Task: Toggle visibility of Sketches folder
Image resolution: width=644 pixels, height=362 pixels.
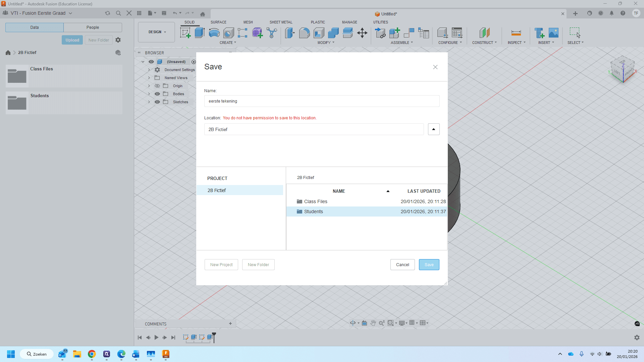Action: click(157, 102)
